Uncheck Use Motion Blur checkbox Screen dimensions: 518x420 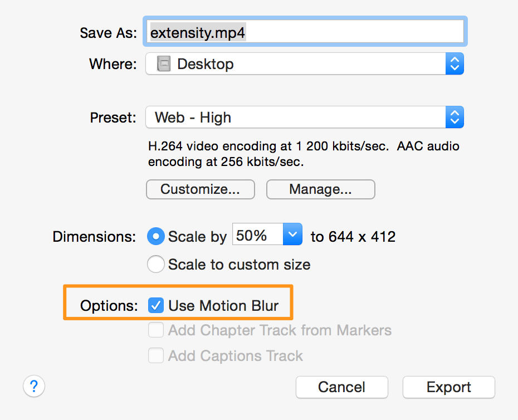coord(155,305)
